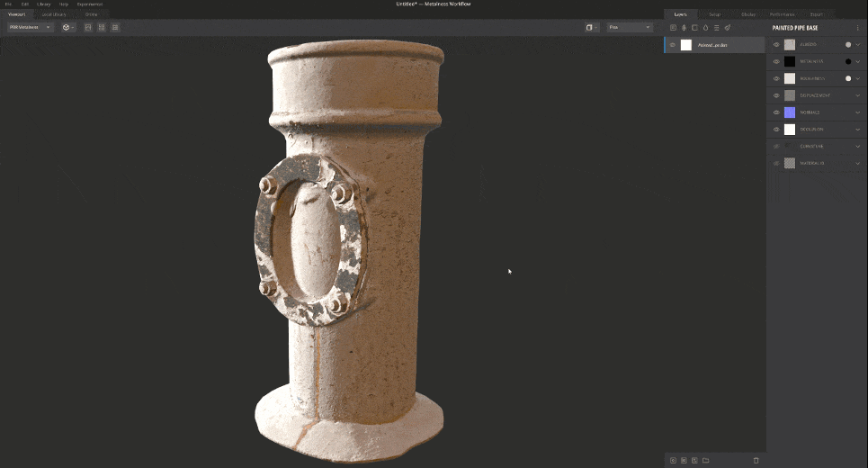
Task: Open the Local Library tab
Action: click(x=53, y=14)
